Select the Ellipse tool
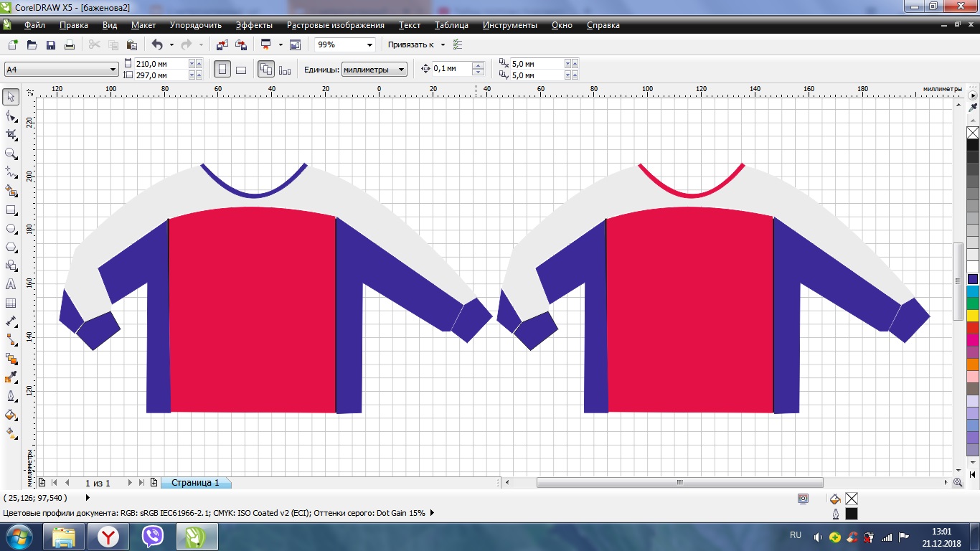 tap(11, 229)
